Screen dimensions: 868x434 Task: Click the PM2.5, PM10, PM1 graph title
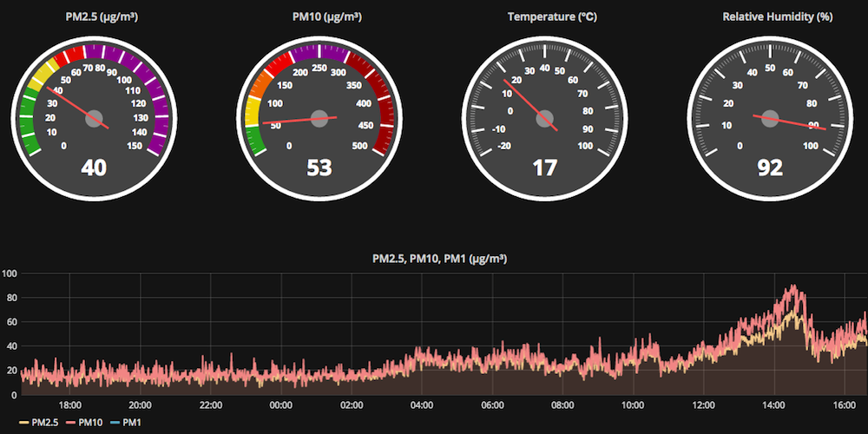tap(439, 258)
